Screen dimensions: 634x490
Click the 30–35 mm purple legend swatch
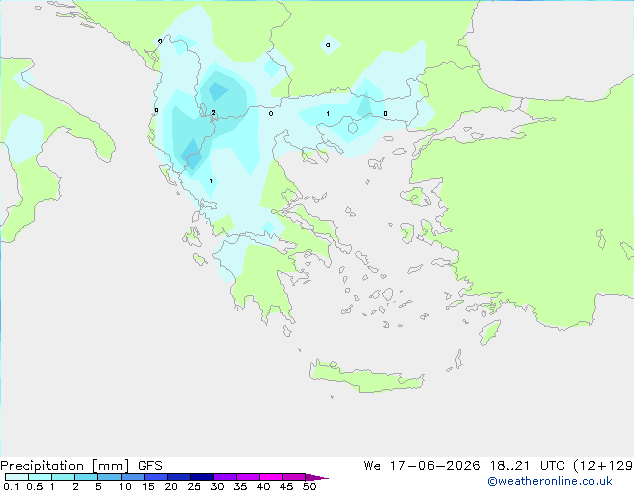click(225, 477)
